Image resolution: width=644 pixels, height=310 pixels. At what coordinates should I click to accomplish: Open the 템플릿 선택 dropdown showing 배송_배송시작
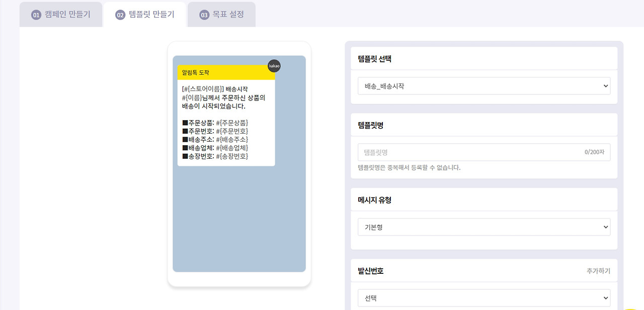pos(484,86)
